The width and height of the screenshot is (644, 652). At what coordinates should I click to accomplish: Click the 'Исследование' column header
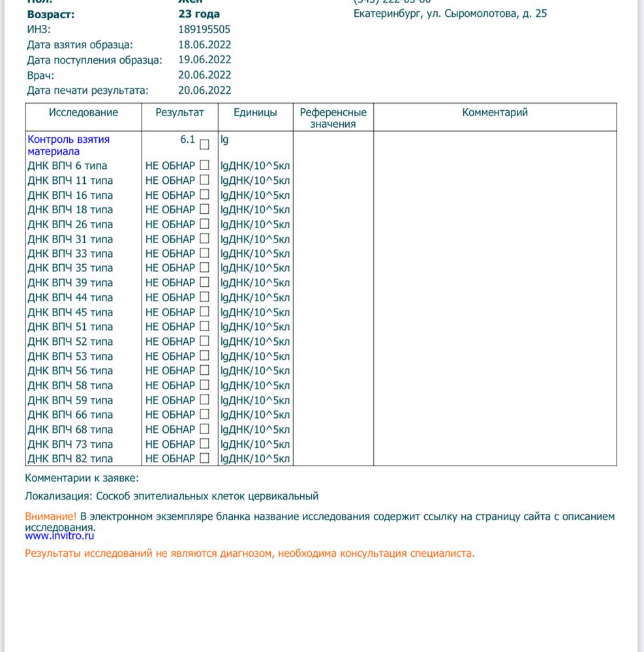coord(84,112)
